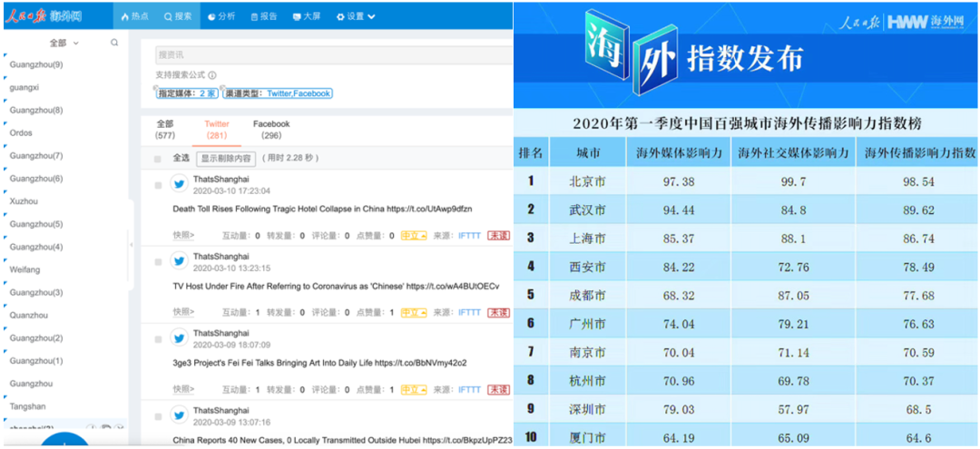Screen dimensions: 980x449
Task: Expand the 全部 dropdown in the sidebar
Action: pyautogui.click(x=64, y=44)
